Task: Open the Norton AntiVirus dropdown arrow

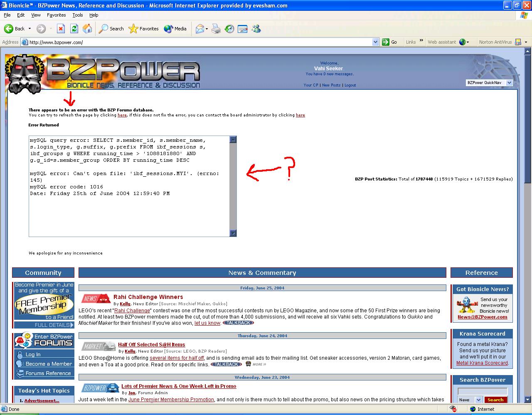Action: pyautogui.click(x=526, y=42)
